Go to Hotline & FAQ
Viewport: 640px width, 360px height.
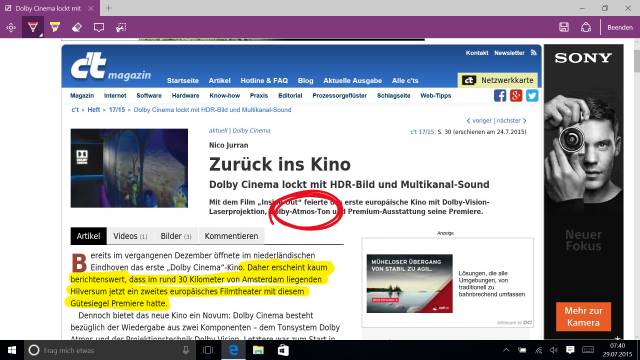[264, 81]
